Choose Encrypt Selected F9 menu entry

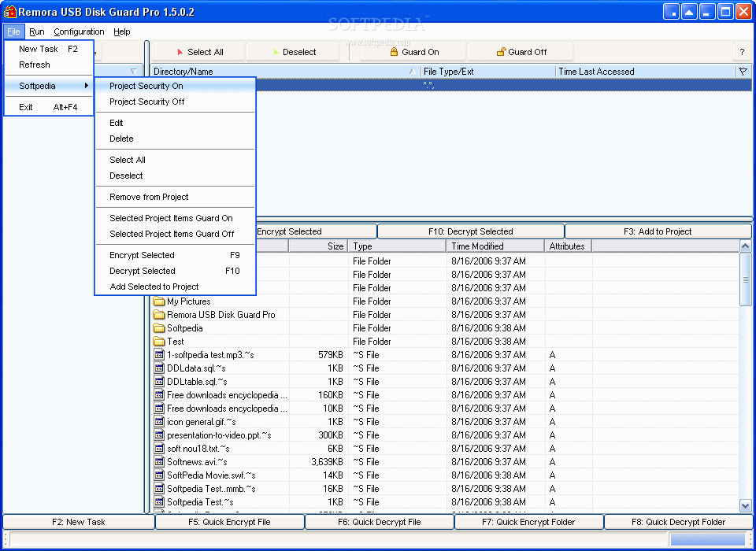click(175, 256)
